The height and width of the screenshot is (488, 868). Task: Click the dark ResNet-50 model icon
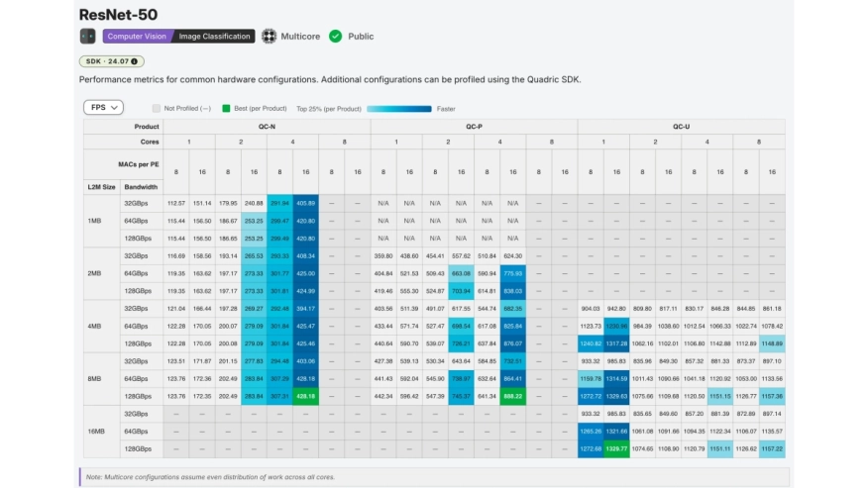tap(87, 36)
